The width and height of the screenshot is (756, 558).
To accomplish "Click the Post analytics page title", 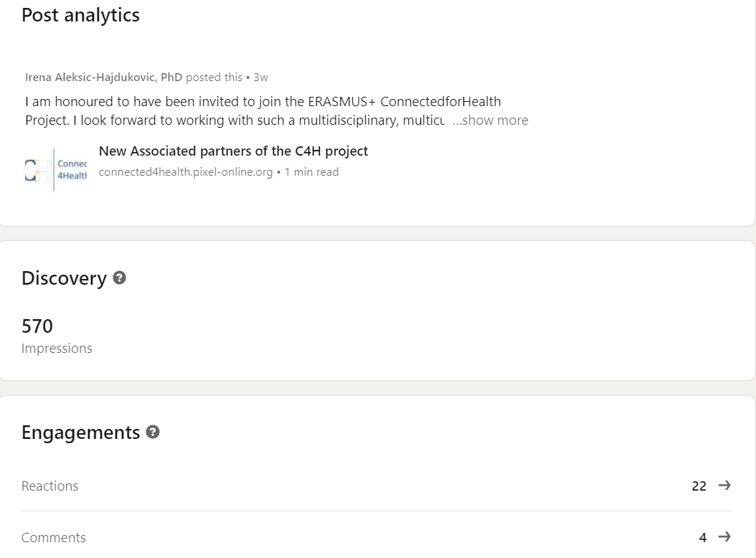I will [x=80, y=16].
